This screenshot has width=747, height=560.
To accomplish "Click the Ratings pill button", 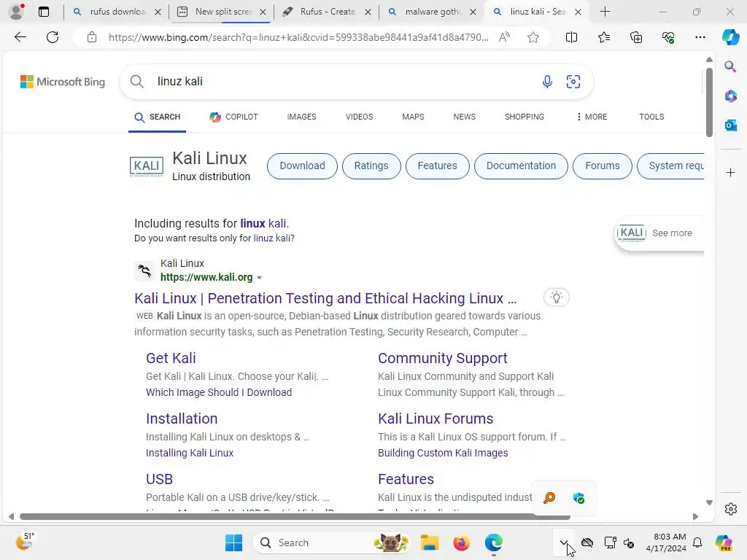I will pos(371,166).
